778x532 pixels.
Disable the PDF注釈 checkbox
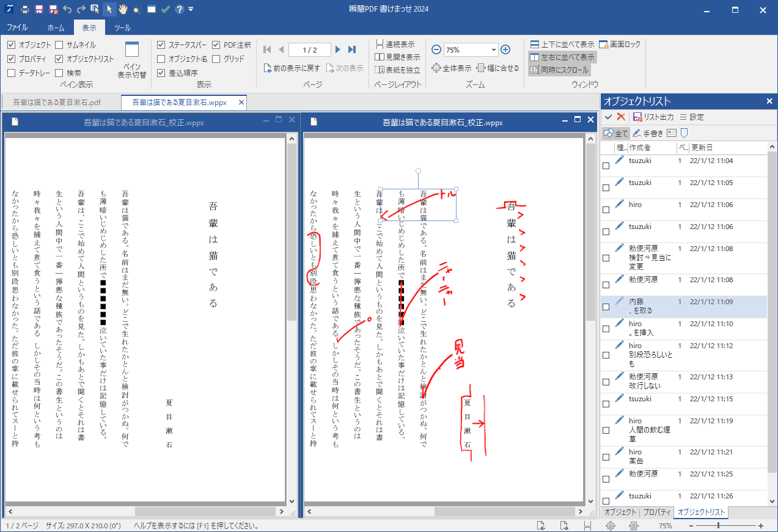[216, 45]
